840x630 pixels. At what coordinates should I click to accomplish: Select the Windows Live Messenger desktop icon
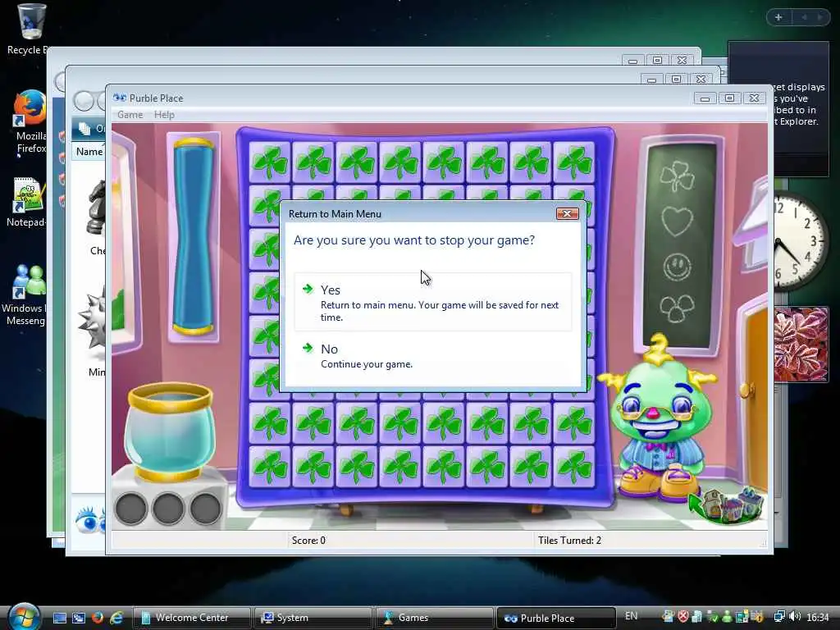point(25,295)
